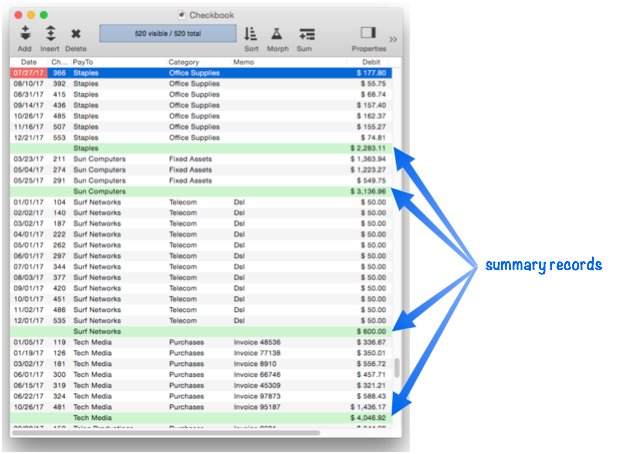This screenshot has width=622, height=454.
Task: Click the $ 1,363.94 Sun Computers debit
Action: 368,159
